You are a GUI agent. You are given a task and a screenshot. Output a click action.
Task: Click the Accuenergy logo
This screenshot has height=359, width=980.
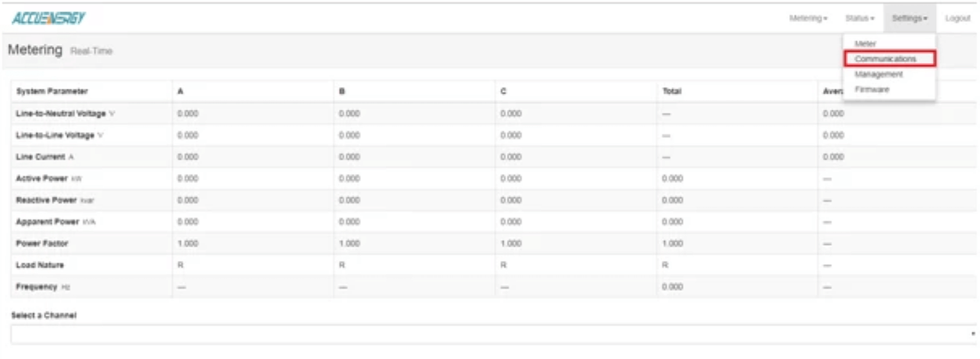point(48,18)
